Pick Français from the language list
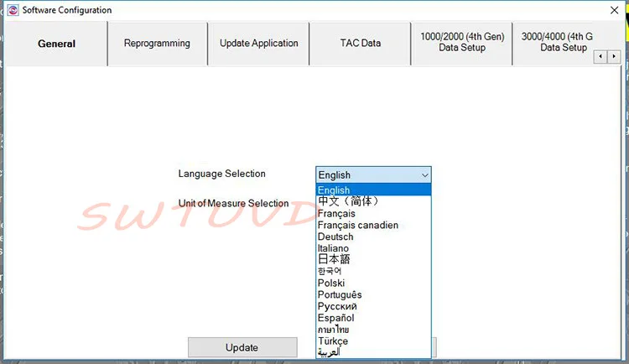 point(373,213)
